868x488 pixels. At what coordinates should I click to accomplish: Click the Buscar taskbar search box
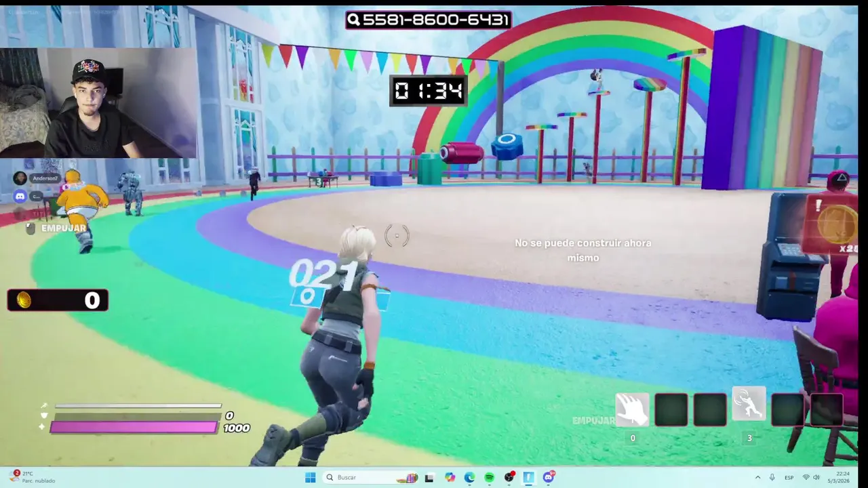(372, 477)
